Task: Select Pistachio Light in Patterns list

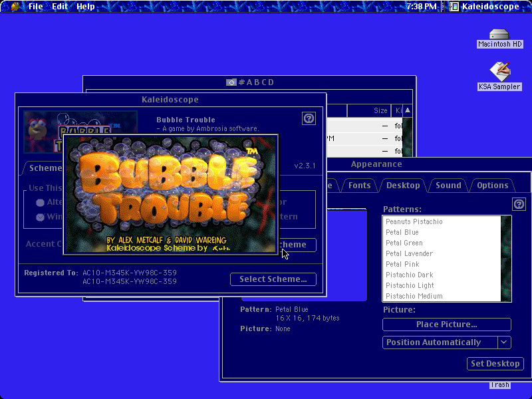Action: 442,285
